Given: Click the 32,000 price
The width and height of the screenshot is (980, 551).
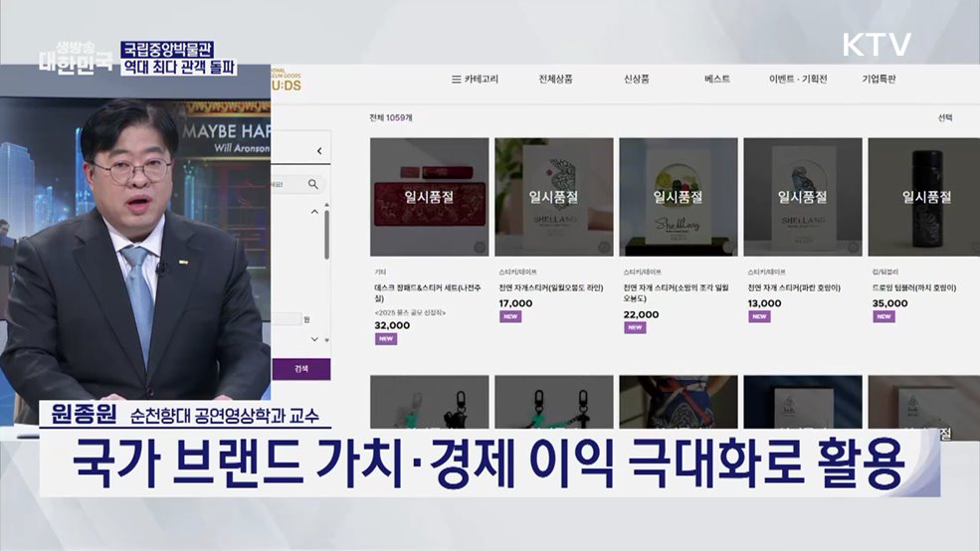Looking at the screenshot, I should point(392,325).
